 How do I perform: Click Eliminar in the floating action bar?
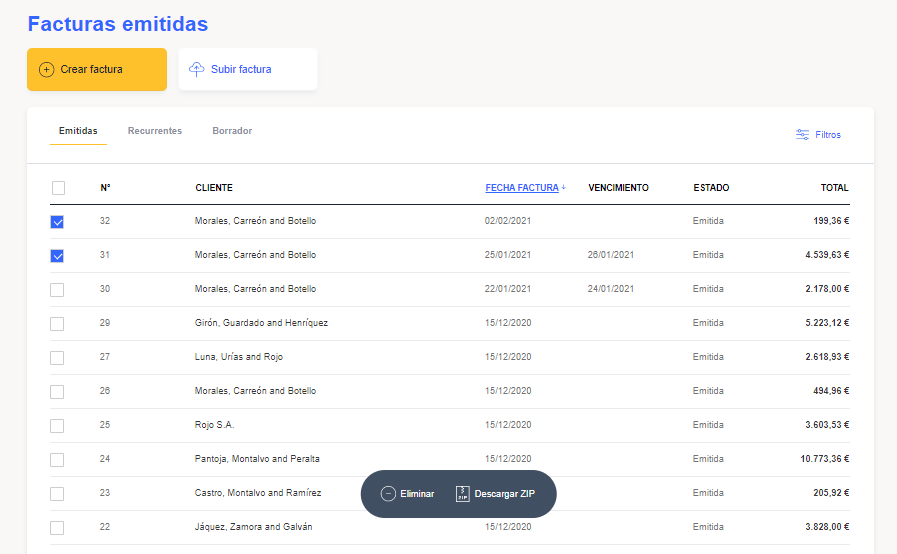click(x=407, y=494)
